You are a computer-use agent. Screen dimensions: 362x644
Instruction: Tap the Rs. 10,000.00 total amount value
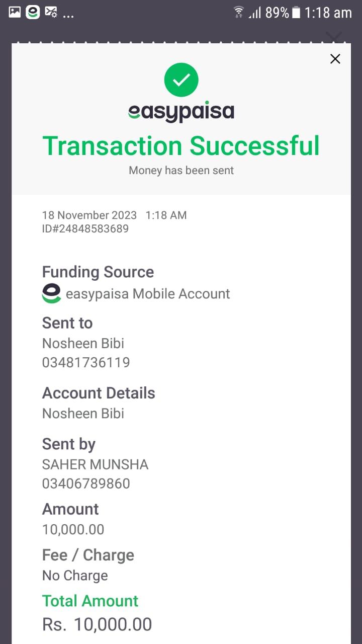[97, 624]
